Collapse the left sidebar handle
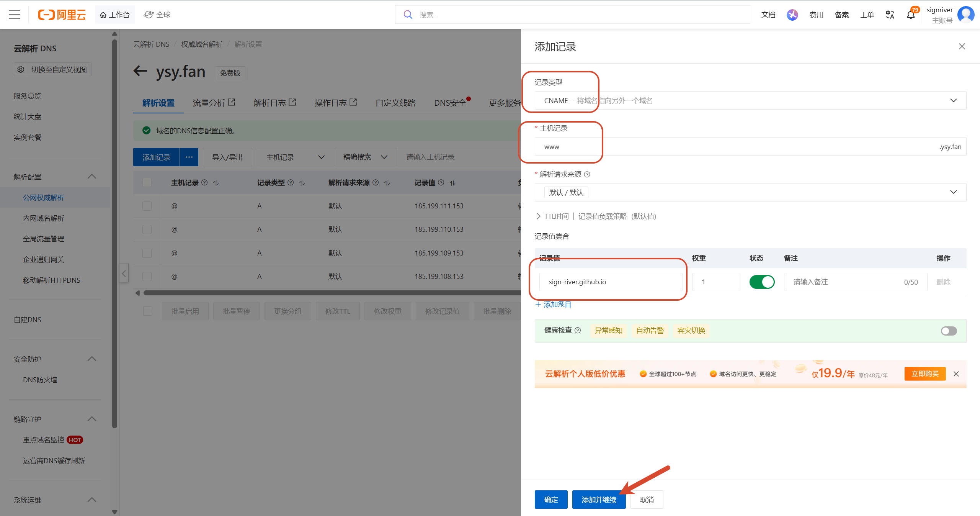 124,273
